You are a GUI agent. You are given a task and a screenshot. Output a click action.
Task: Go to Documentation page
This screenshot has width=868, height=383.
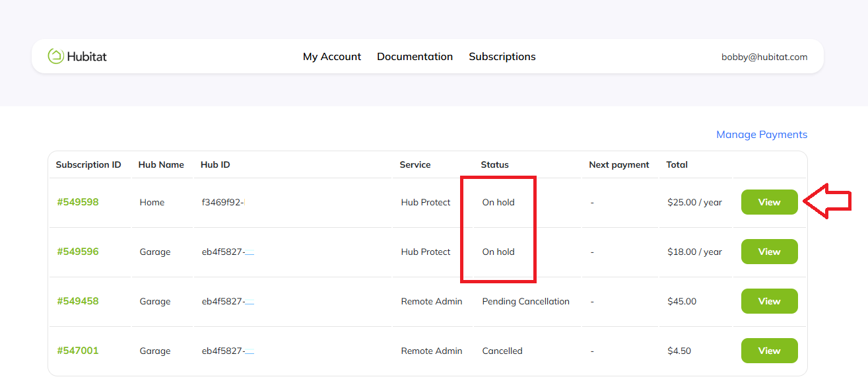point(415,57)
